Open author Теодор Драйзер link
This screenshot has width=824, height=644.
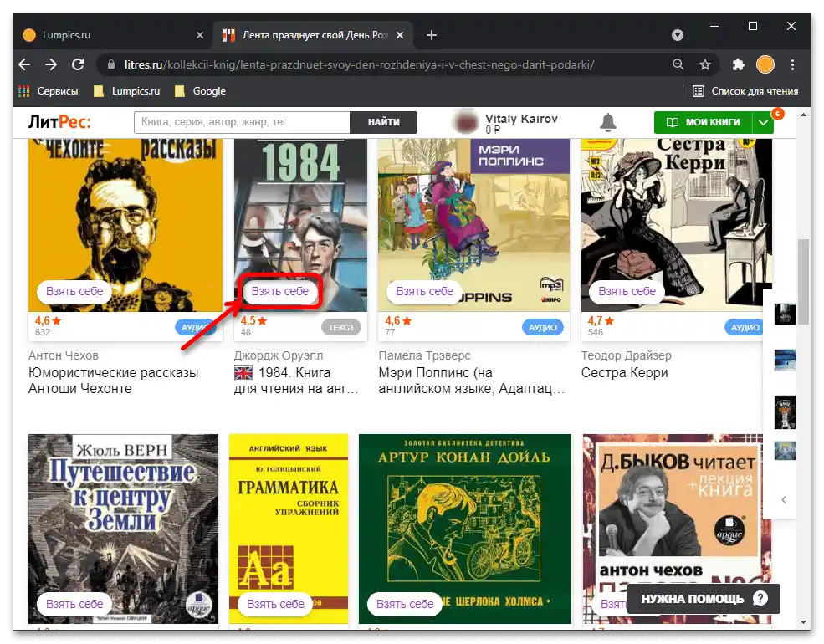coord(626,355)
